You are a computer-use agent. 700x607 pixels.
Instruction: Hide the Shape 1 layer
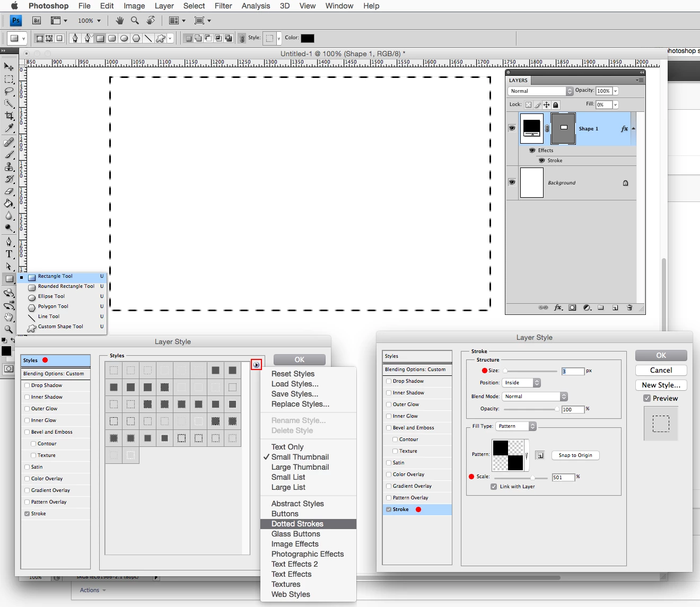pyautogui.click(x=512, y=128)
